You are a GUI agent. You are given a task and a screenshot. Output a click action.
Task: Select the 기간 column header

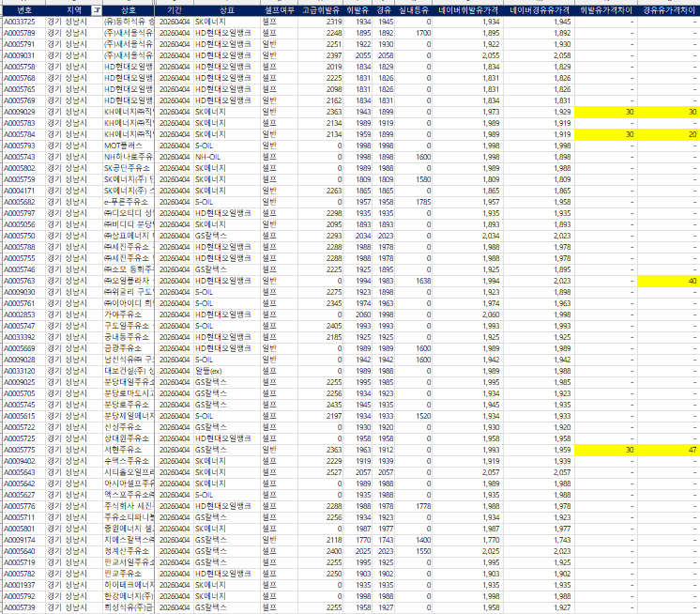[x=175, y=10]
